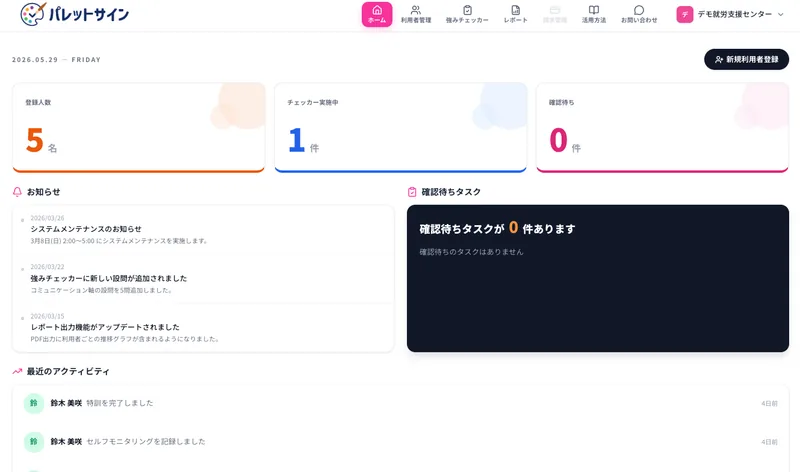This screenshot has height=472, width=800.
Task: Click コミュニケーション軸の設問を5問追加しました description
Action: tap(102, 290)
